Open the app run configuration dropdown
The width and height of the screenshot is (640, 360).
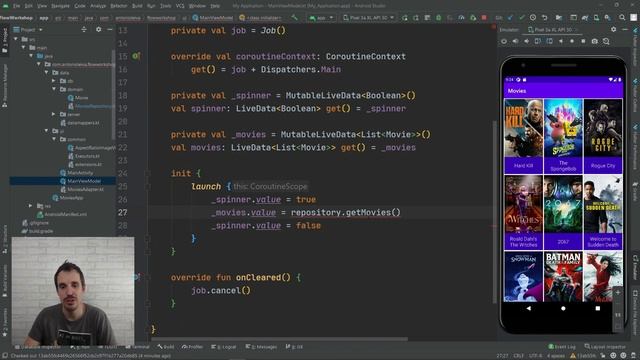(322, 18)
